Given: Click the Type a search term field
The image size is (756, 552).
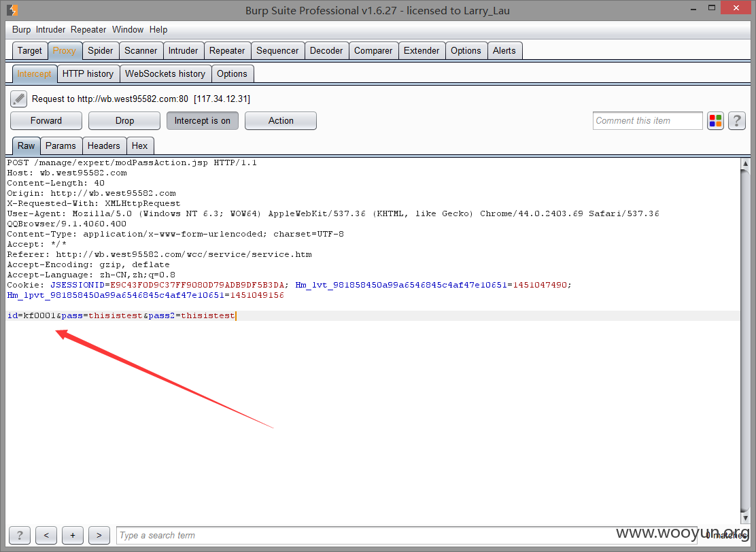Looking at the screenshot, I should (407, 535).
